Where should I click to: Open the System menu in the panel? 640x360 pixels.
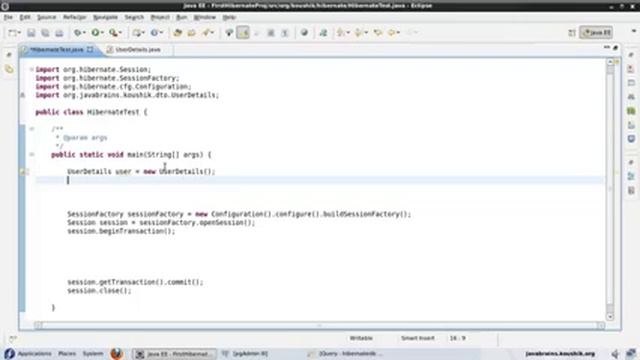[93, 354]
